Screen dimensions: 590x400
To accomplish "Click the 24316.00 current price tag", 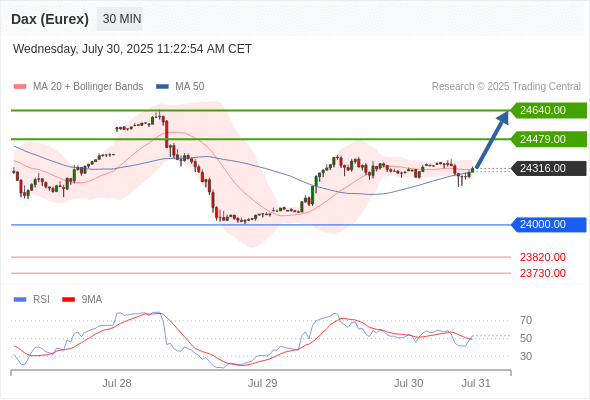I will pyautogui.click(x=549, y=168).
